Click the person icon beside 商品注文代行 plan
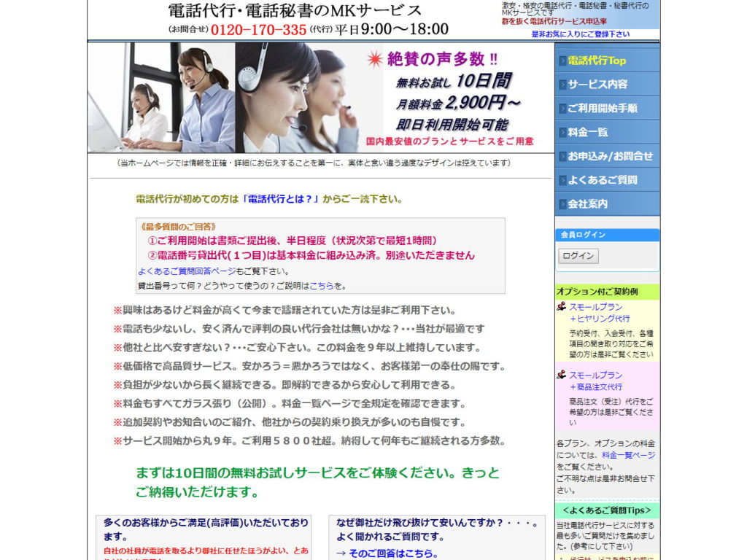This screenshot has height=560, width=747. coord(561,375)
